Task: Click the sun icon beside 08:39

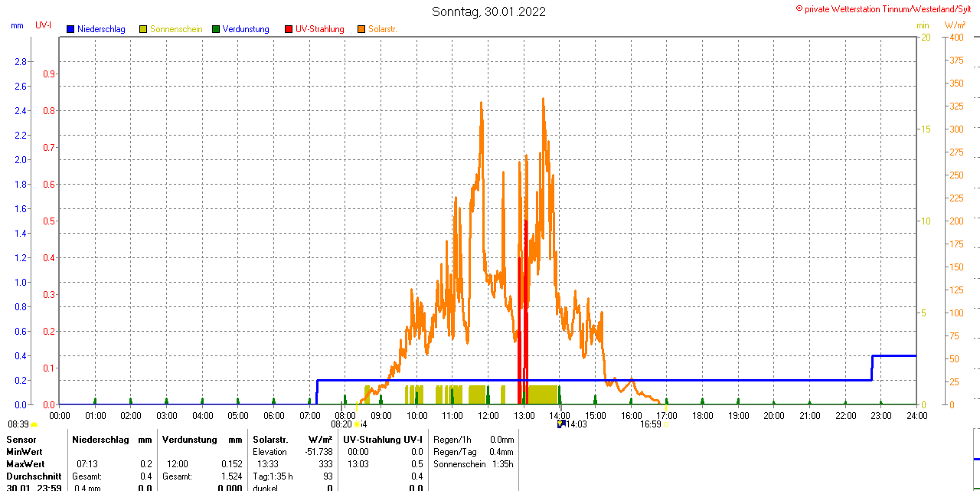Action: 34,424
